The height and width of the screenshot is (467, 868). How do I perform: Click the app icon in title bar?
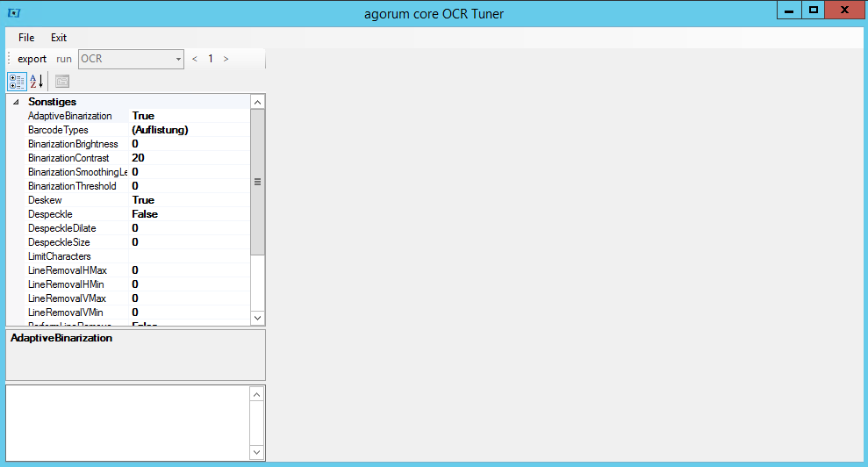(14, 13)
